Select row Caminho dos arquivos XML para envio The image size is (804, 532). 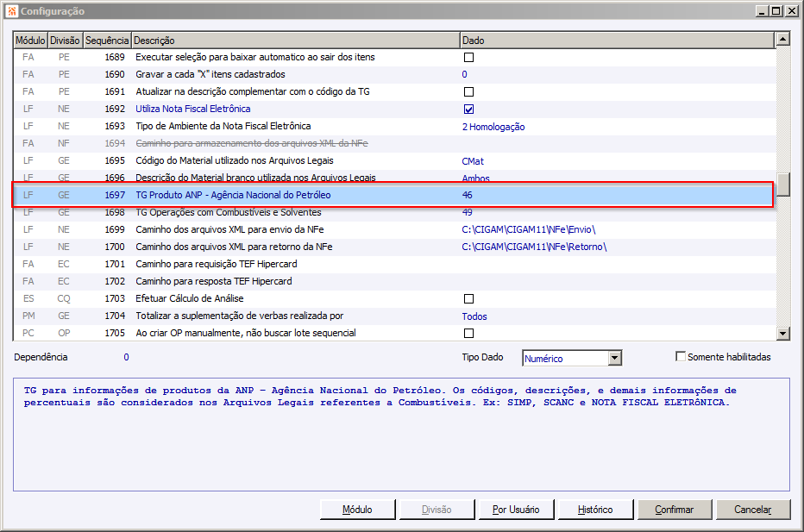[393, 229]
